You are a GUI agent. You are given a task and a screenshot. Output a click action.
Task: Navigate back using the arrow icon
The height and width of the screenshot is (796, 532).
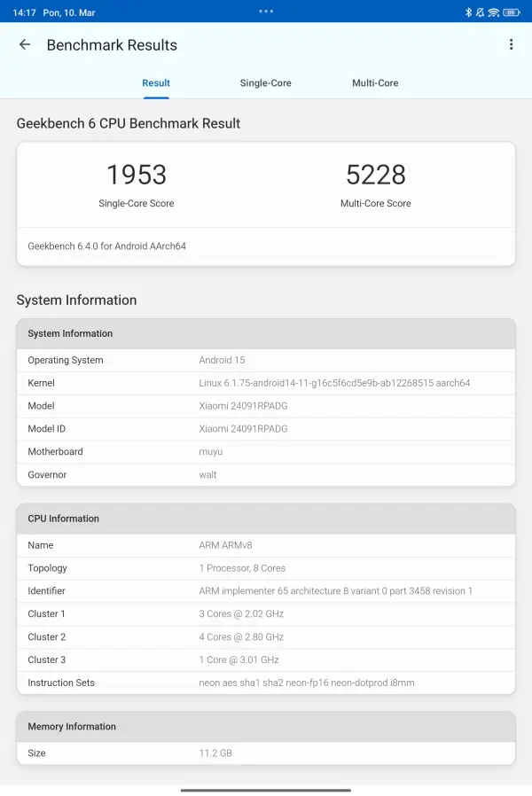point(24,44)
